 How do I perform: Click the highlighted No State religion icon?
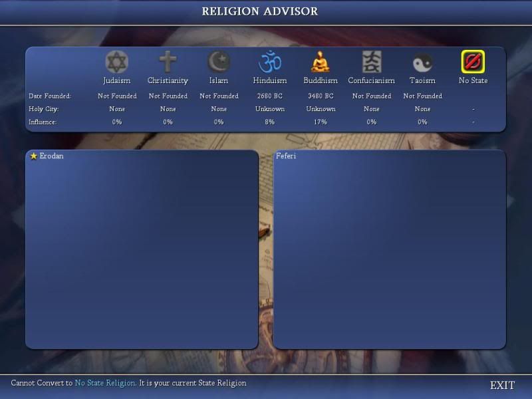click(x=473, y=63)
